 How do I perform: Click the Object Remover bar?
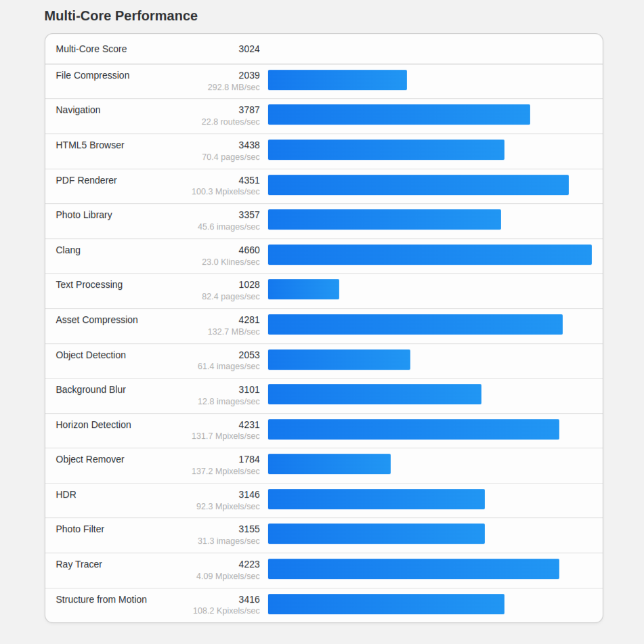click(x=329, y=464)
